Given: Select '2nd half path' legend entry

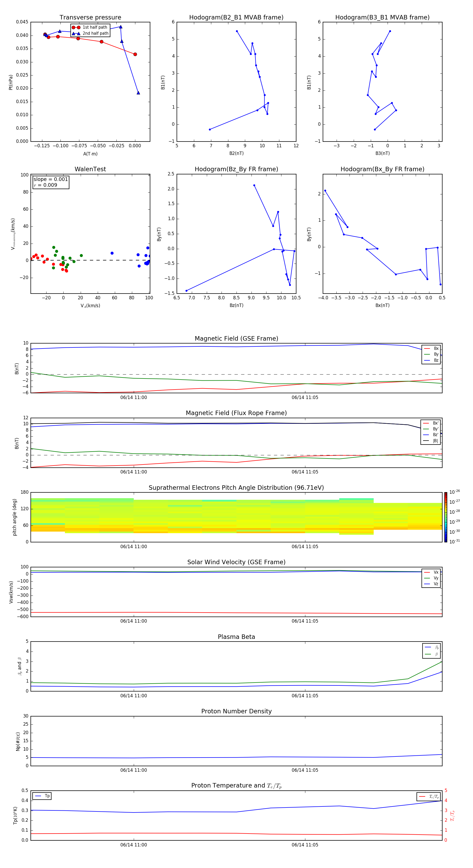Looking at the screenshot, I should click(x=90, y=33).
